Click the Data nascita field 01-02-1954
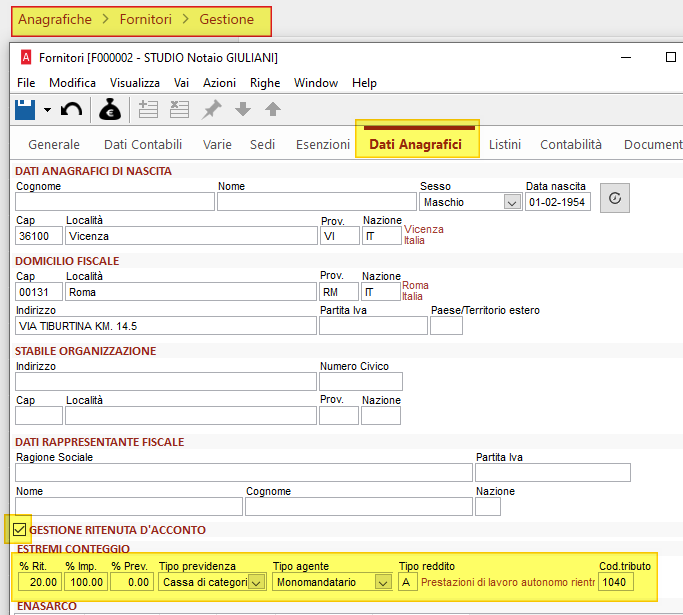The image size is (683, 615). [558, 202]
